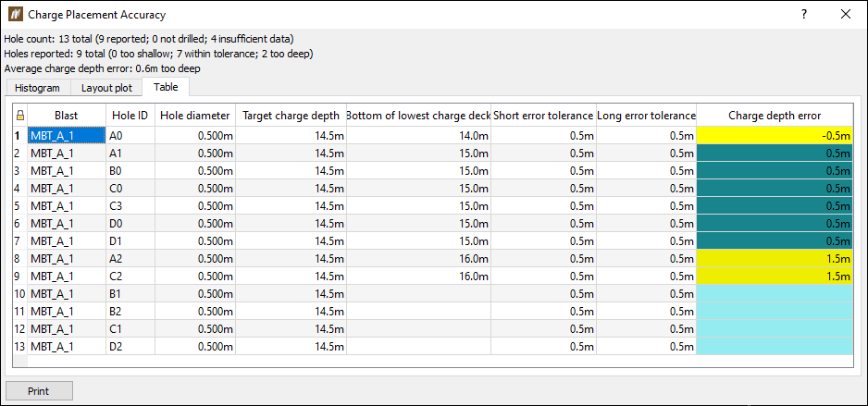This screenshot has height=406, width=868.
Task: Click Hole ID cell D1
Action: point(130,241)
